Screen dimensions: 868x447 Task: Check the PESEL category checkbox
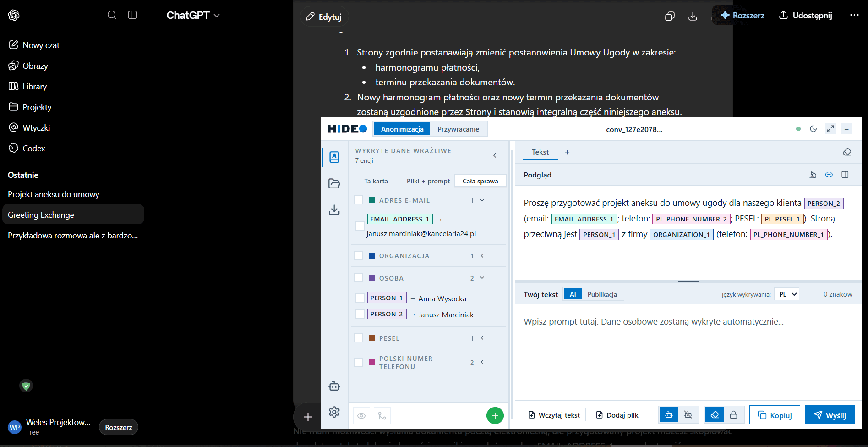(x=359, y=338)
